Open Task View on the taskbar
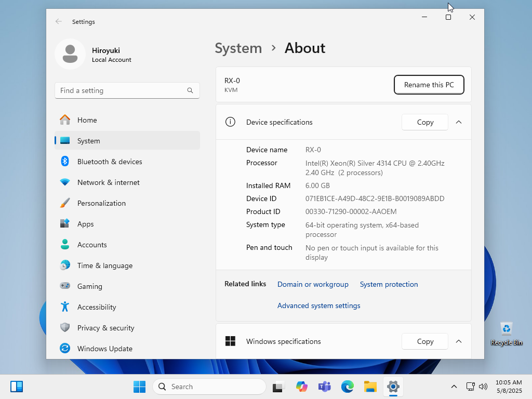The image size is (532, 399). pos(278,387)
